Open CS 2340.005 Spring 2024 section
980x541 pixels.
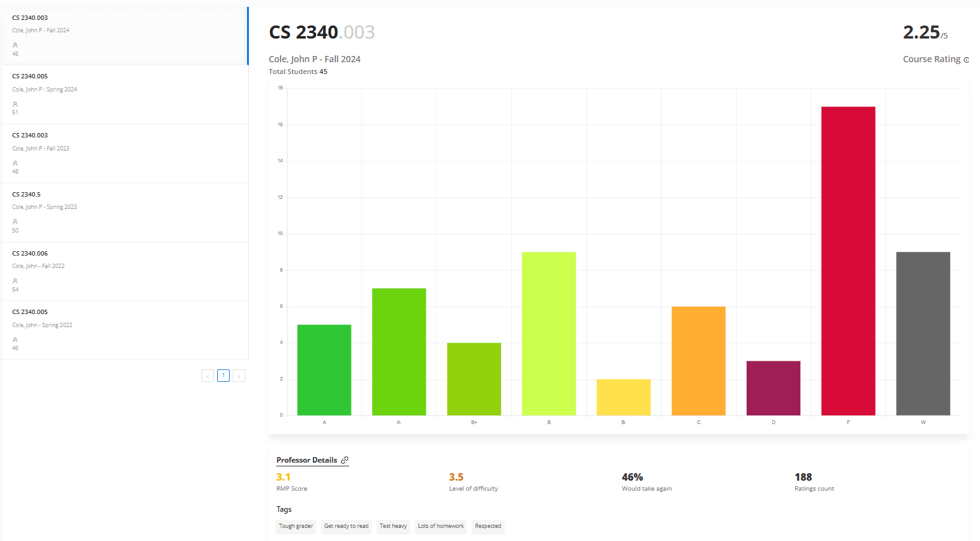coord(125,95)
